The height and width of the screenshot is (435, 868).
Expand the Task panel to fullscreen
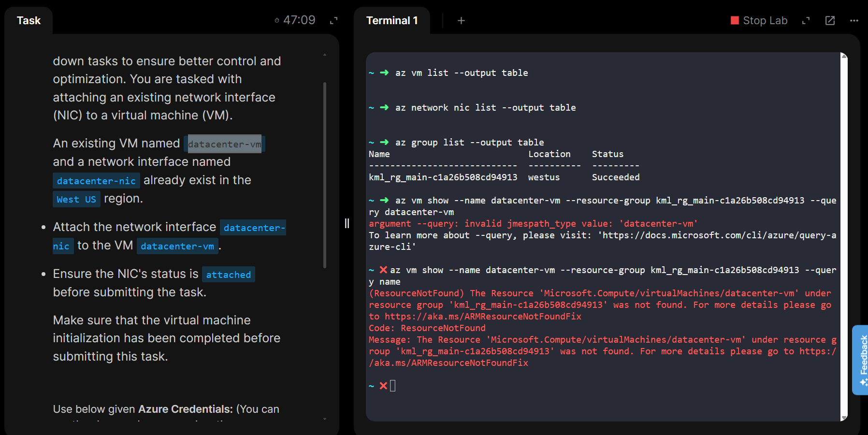(333, 20)
